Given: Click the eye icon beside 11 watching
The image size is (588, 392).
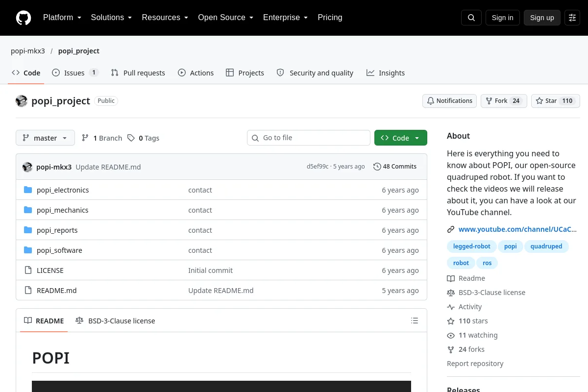Looking at the screenshot, I should [x=451, y=335].
